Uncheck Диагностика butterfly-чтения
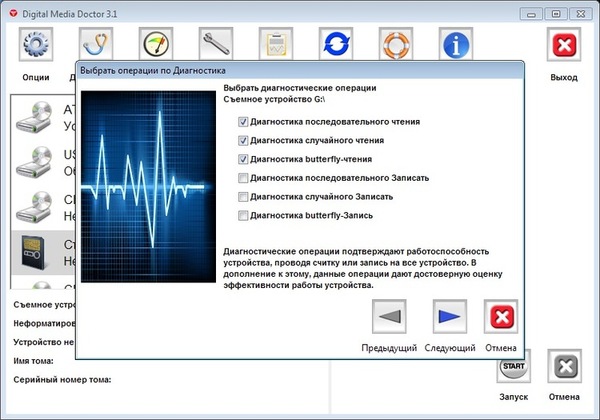 click(x=243, y=159)
